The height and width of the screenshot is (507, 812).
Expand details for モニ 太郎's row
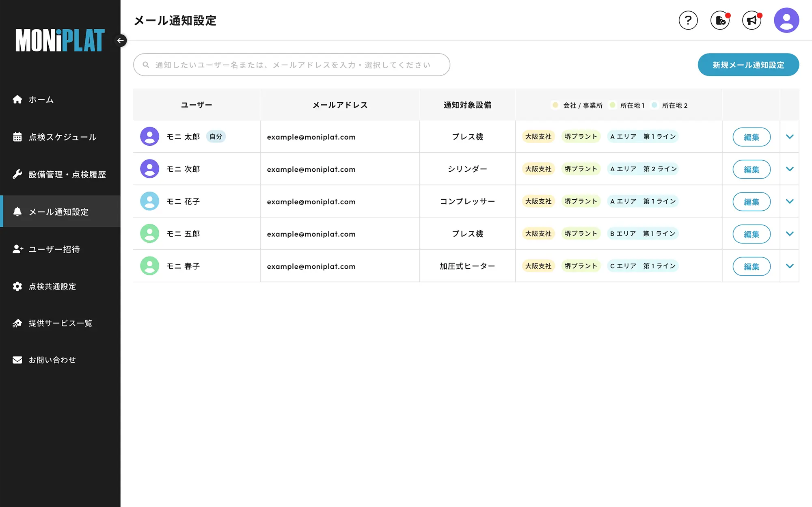(789, 137)
